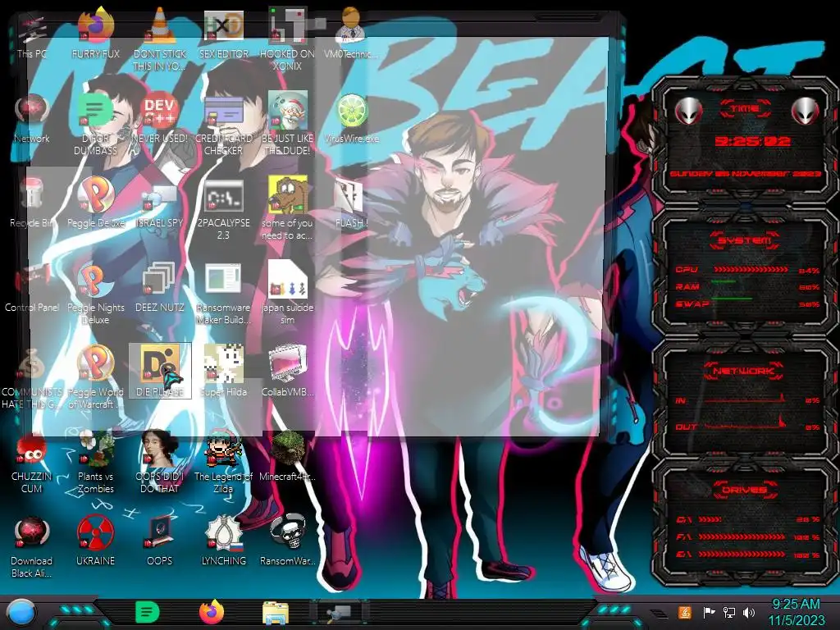Viewport: 840px width, 630px height.
Task: Open the japan suicide sim file
Action: [x=287, y=293]
